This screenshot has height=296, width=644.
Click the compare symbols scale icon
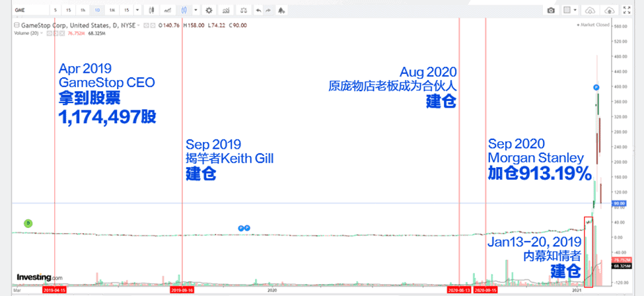244,10
